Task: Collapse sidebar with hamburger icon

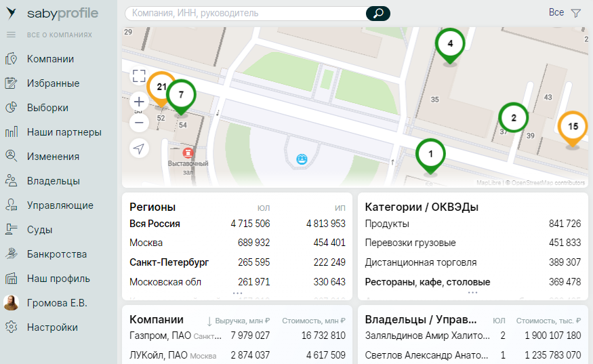Action: 11,35
